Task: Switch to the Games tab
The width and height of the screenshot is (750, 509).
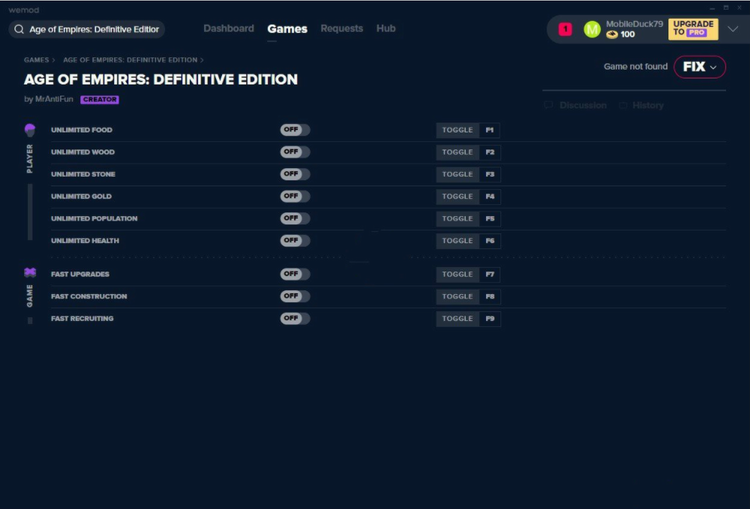Action: point(287,29)
